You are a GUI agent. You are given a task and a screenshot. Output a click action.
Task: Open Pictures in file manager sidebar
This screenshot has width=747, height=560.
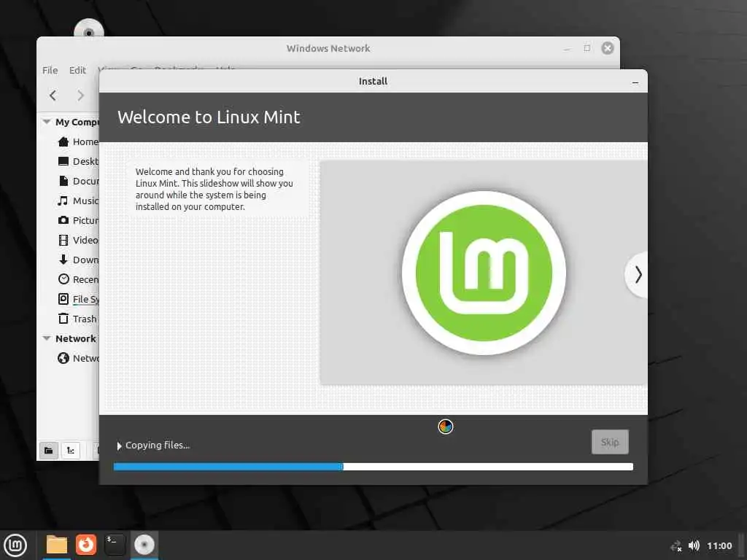tap(77, 220)
